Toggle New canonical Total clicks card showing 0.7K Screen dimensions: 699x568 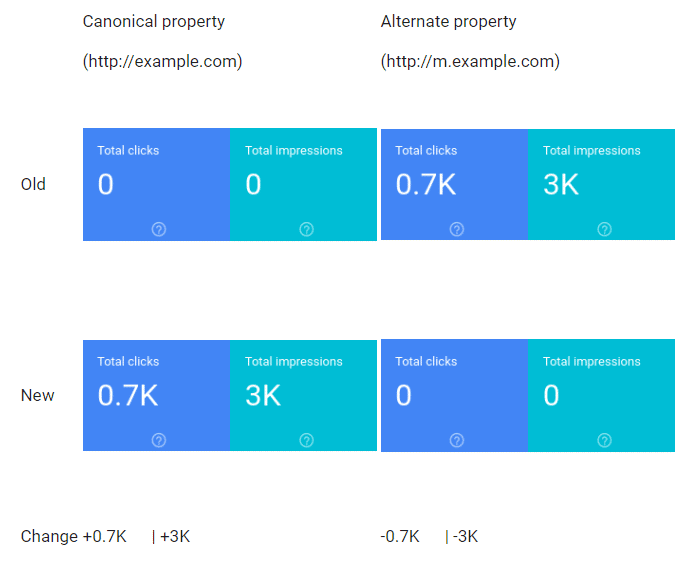pyautogui.click(x=156, y=395)
